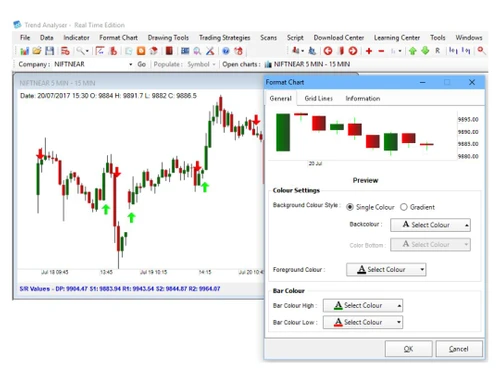500x375 pixels.
Task: Click the R toolbar button
Action: point(437,51)
